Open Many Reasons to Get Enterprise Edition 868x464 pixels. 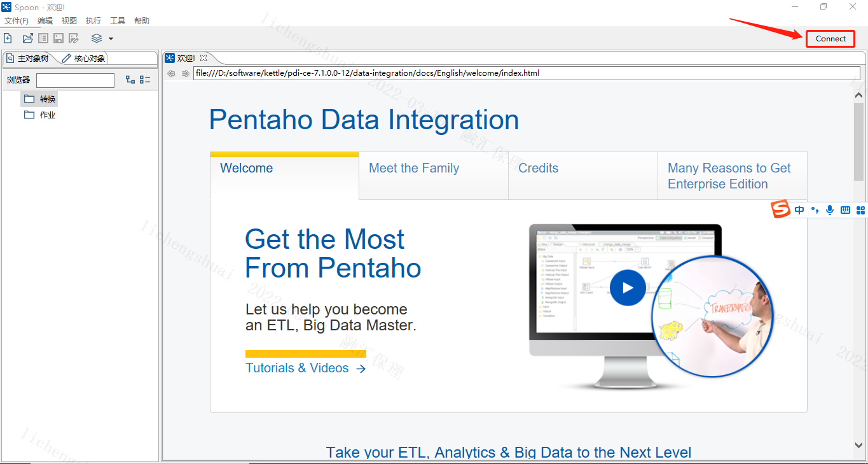click(x=733, y=175)
